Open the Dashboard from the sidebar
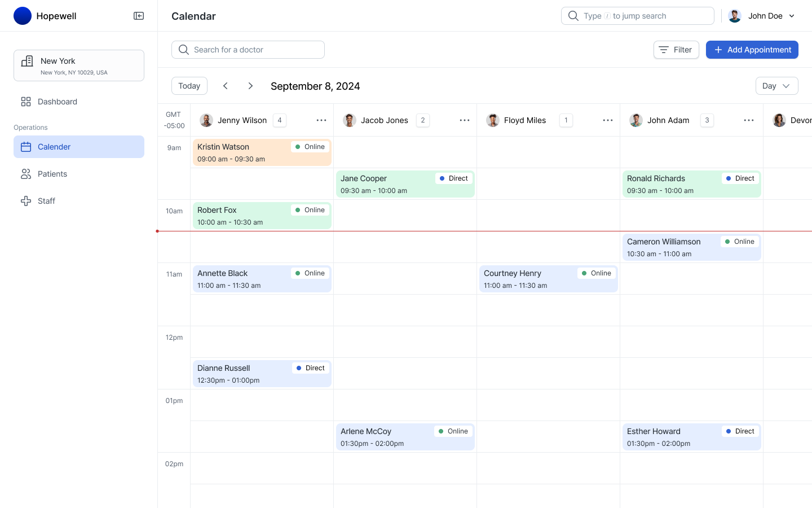Screen dimensions: 812x508 (x=57, y=102)
